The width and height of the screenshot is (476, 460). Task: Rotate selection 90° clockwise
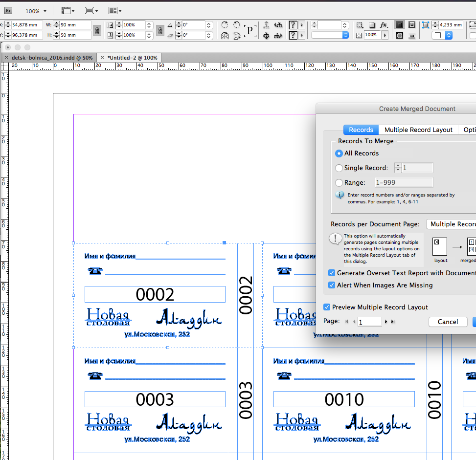pyautogui.click(x=225, y=25)
